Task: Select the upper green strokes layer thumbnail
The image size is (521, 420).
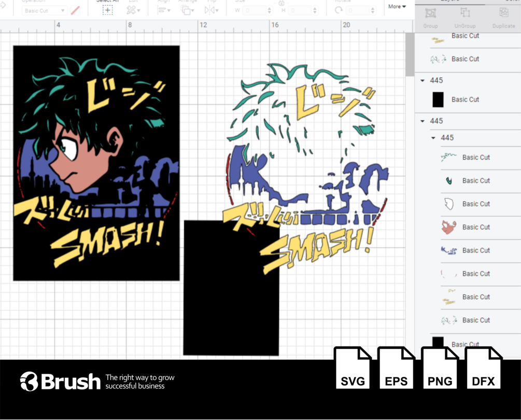Action: [x=438, y=60]
